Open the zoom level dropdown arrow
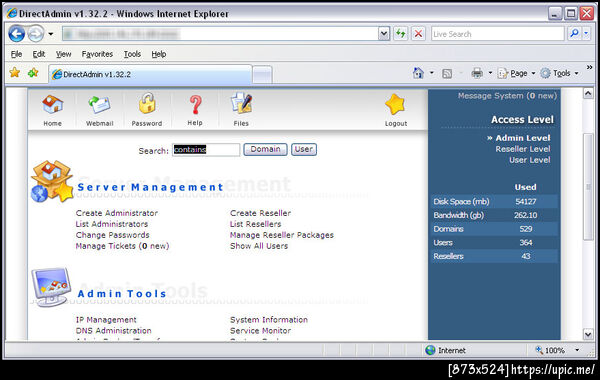The image size is (600, 380). pos(577,350)
